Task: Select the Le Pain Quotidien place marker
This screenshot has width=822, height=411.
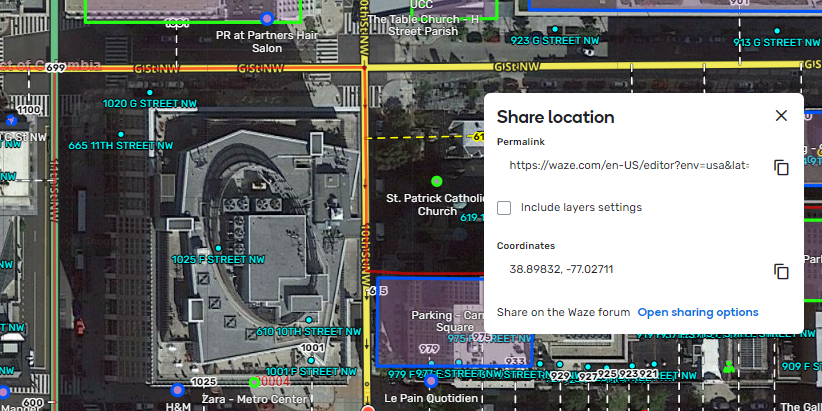Action: pyautogui.click(x=431, y=382)
